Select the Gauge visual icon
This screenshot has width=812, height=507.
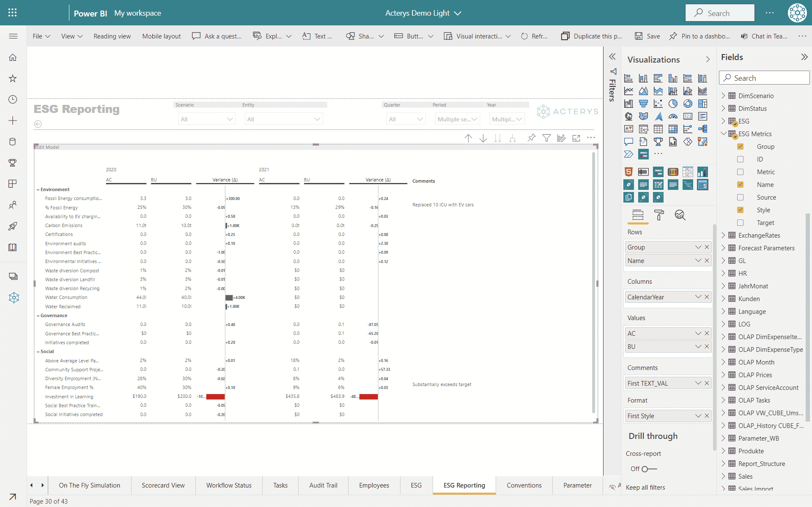click(x=673, y=116)
